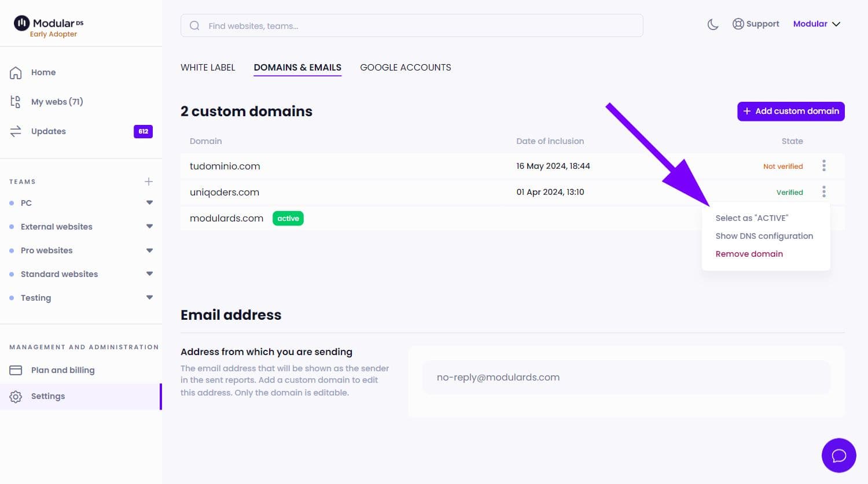Select the Pro websites team label

point(47,250)
